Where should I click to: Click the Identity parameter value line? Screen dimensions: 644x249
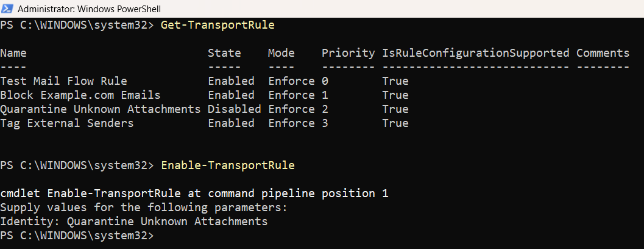pos(133,222)
